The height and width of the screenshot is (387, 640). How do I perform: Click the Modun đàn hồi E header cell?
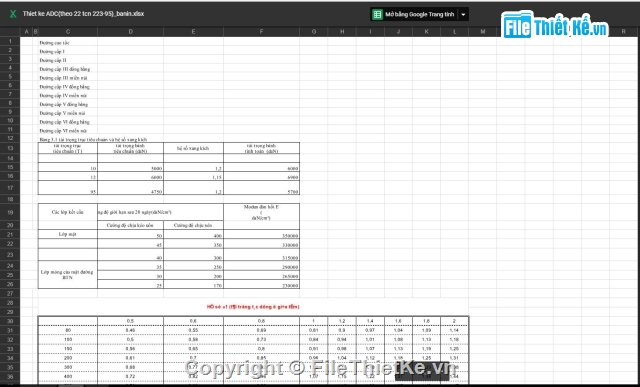[261, 212]
